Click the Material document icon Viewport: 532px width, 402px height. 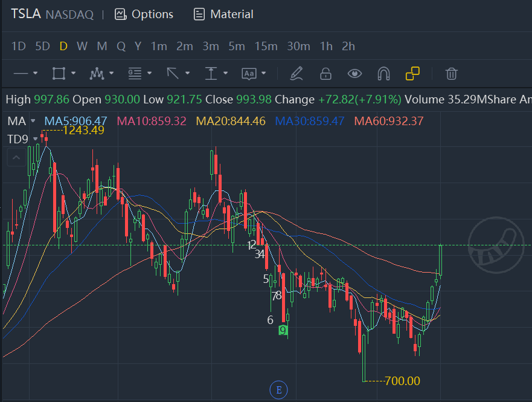199,15
